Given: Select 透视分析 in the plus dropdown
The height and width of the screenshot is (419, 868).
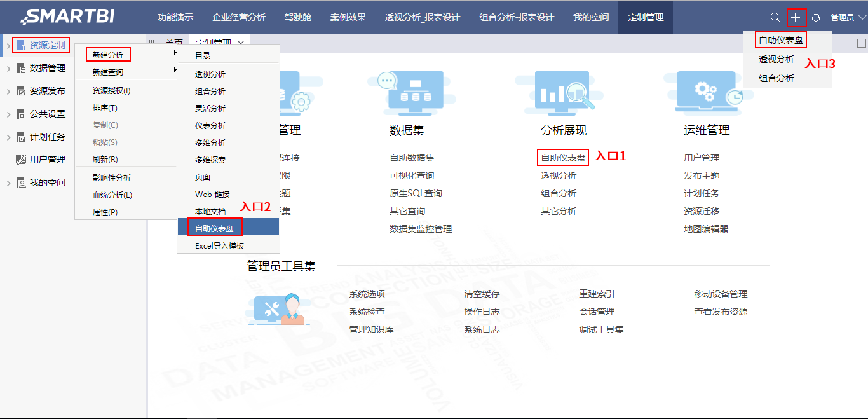Looking at the screenshot, I should [776, 59].
